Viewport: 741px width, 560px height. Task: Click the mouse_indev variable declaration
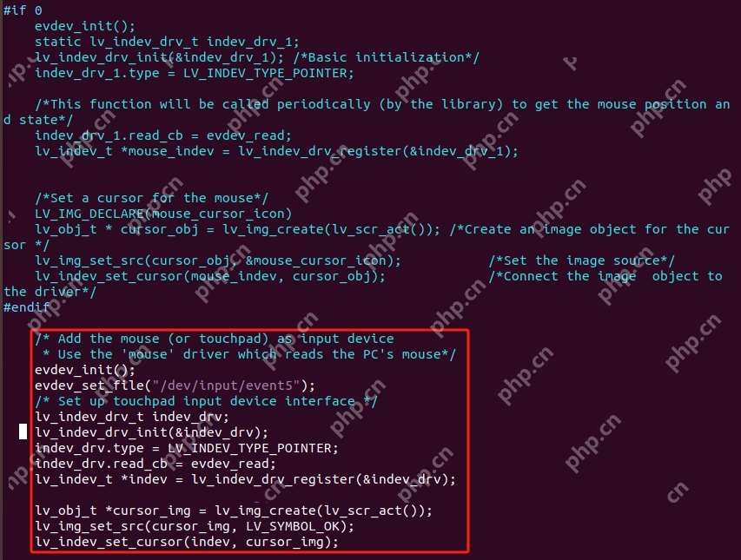(x=276, y=151)
